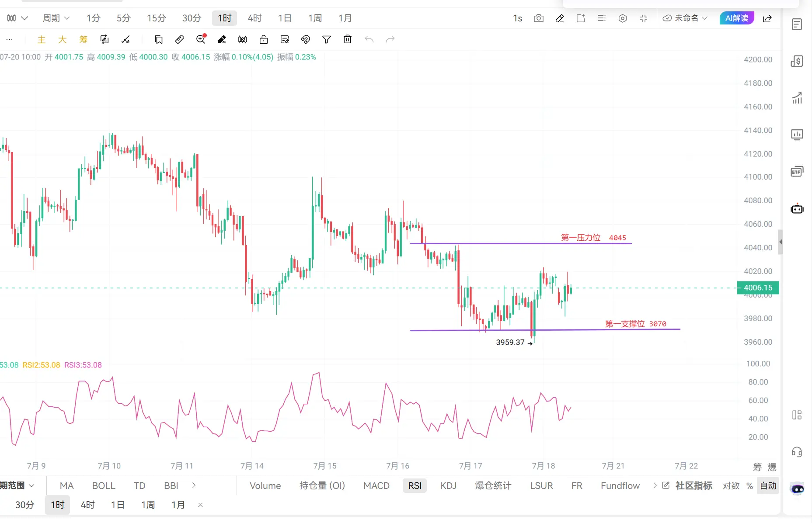Toggle hide drawings eye icon
The width and height of the screenshot is (812, 523).
tap(306, 40)
